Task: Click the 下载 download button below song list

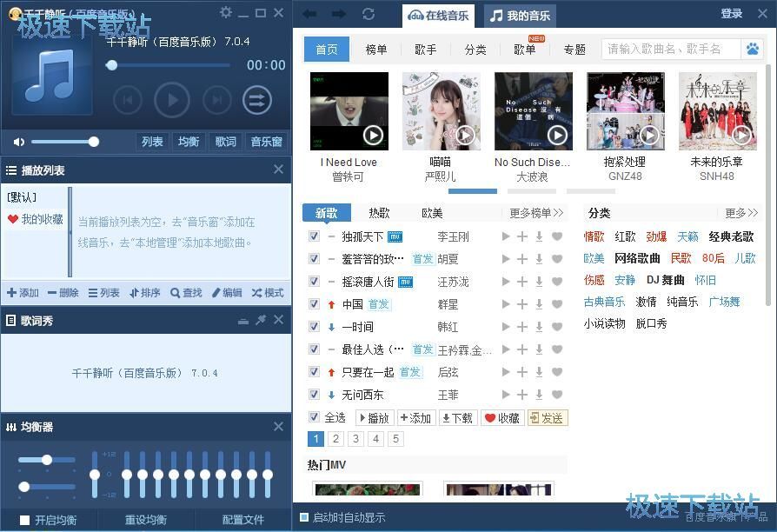Action: pyautogui.click(x=458, y=418)
